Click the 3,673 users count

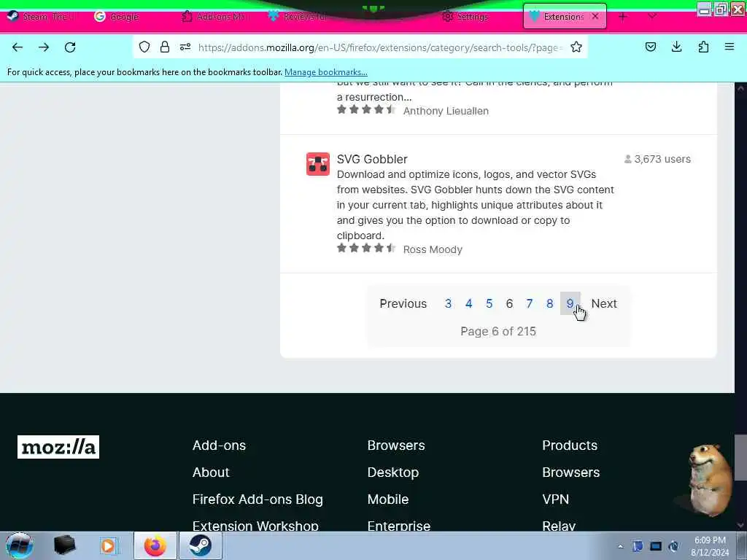click(657, 159)
